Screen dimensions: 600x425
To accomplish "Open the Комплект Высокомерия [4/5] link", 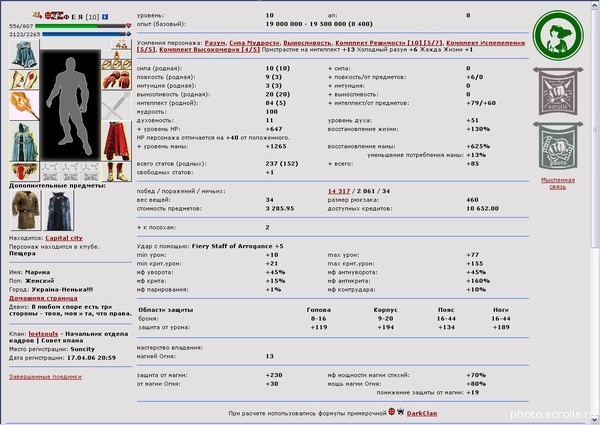I will (209, 50).
